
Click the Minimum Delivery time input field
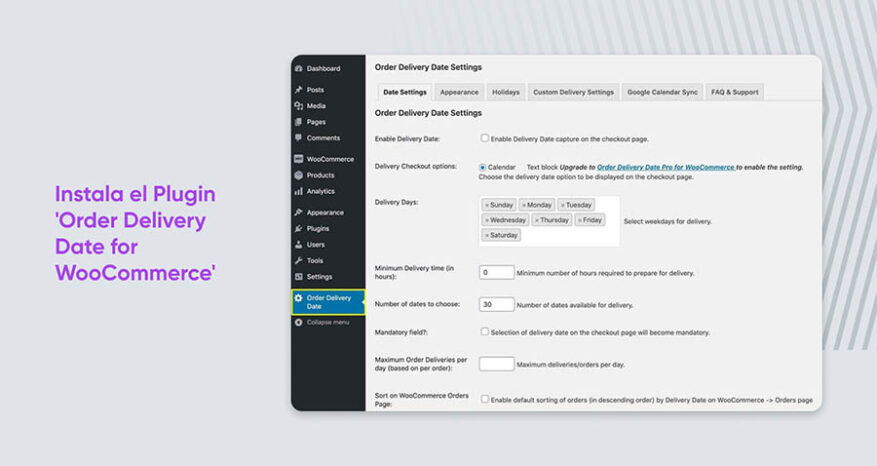click(x=496, y=272)
